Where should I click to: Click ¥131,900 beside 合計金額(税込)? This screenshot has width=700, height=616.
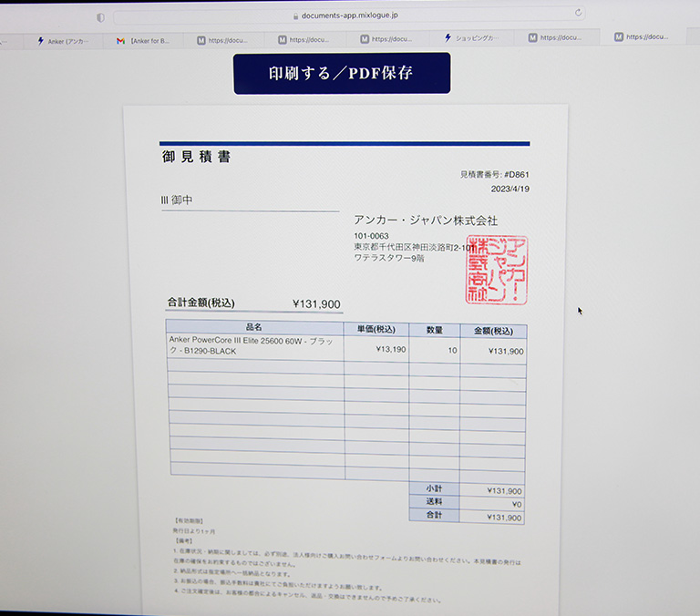point(316,304)
